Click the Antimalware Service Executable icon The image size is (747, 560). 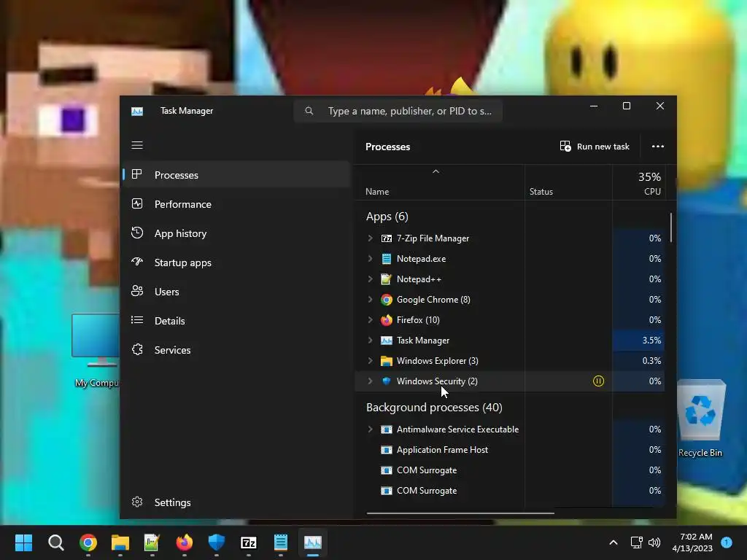click(x=387, y=429)
